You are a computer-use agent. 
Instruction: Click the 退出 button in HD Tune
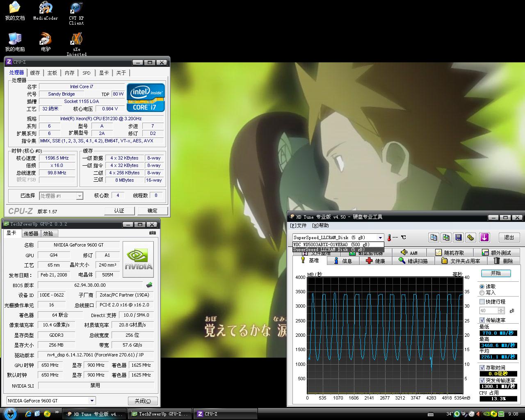tap(509, 237)
